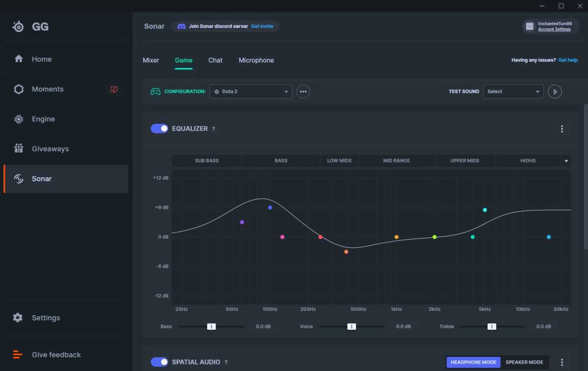
Task: Select the red EQ band point near 200Hz
Action: tap(320, 237)
